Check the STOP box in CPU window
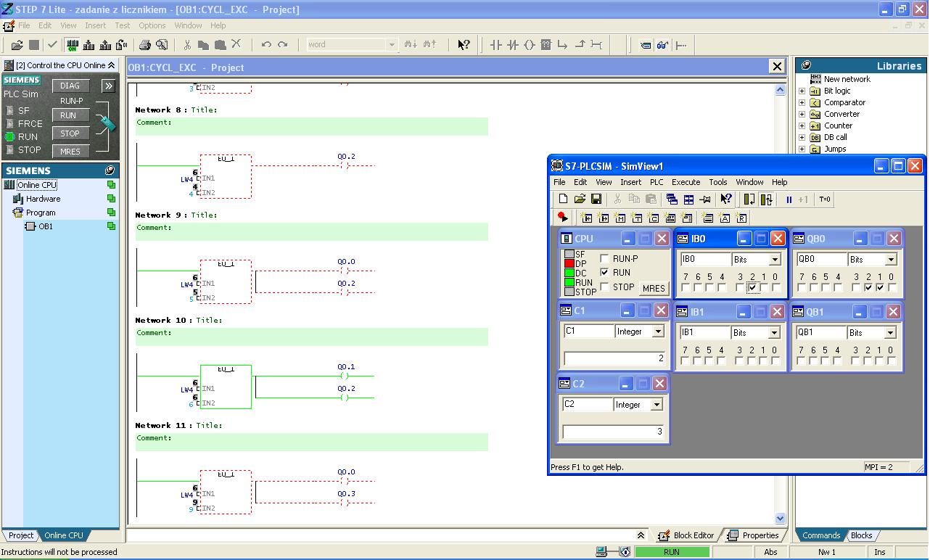930x560 pixels. pos(605,287)
